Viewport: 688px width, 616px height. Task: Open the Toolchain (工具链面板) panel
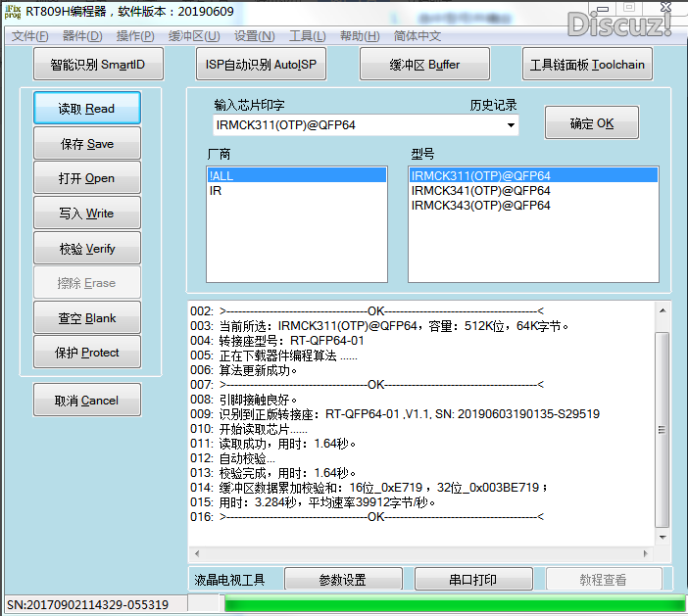click(x=587, y=66)
